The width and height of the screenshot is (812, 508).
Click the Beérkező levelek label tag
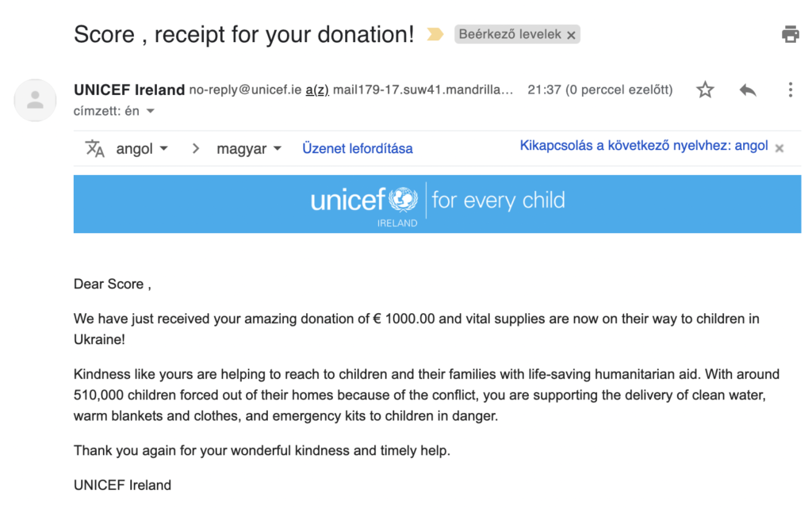tap(510, 35)
